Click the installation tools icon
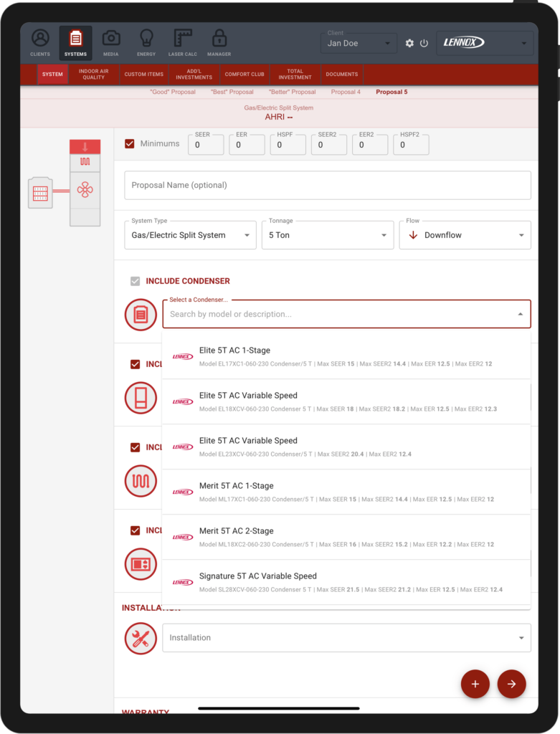 (141, 639)
